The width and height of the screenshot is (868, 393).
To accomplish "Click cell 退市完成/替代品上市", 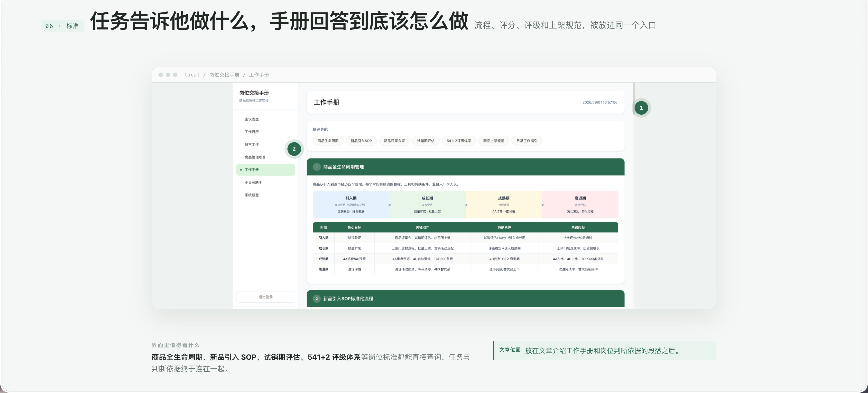I will point(504,269).
